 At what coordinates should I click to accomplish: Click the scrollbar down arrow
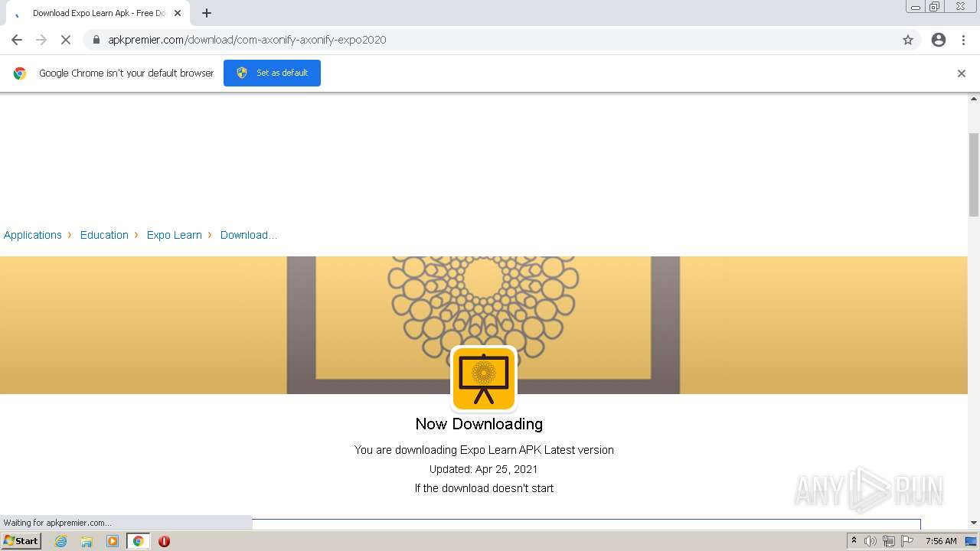(974, 523)
